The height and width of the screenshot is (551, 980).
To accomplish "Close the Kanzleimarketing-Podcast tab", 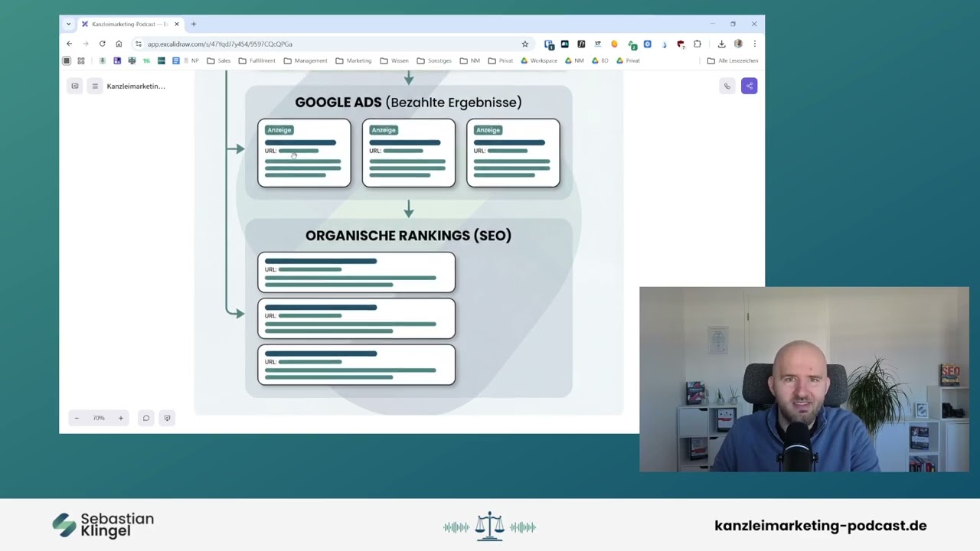I will 176,24.
